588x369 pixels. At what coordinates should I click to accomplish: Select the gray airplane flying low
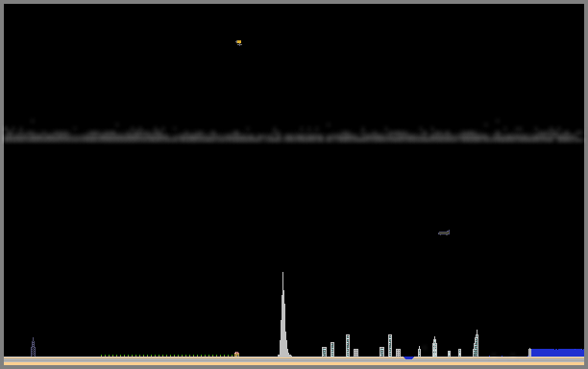[x=444, y=233]
